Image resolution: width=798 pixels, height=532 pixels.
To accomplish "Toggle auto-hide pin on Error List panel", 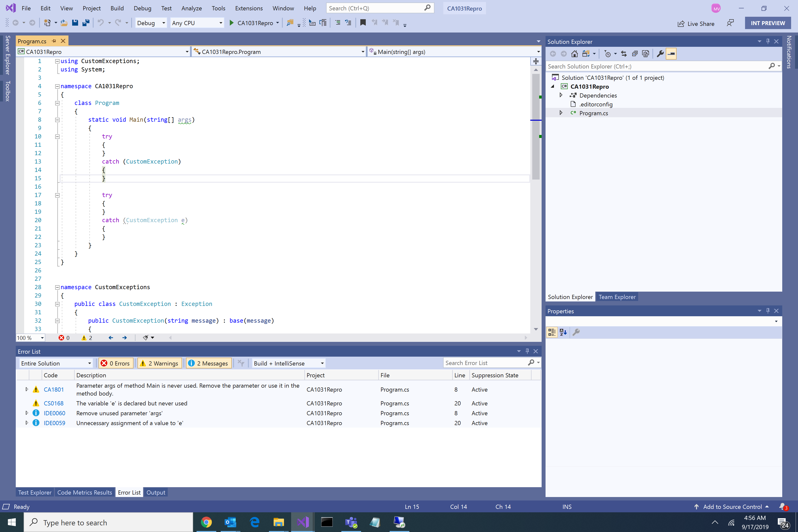I will [x=527, y=351].
